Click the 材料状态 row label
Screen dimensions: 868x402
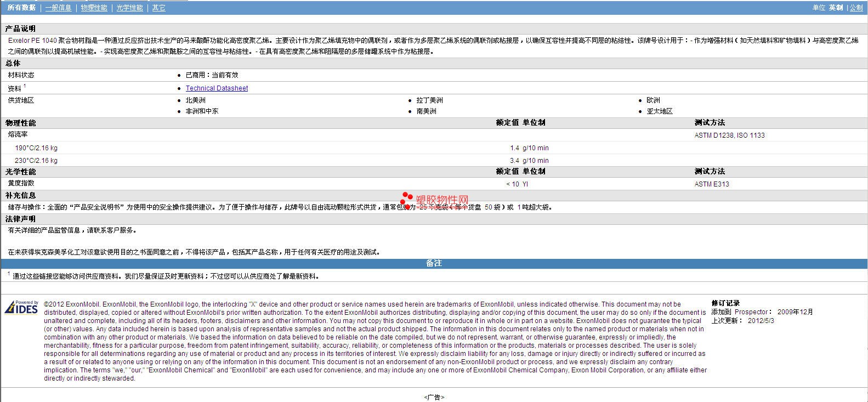click(x=21, y=75)
